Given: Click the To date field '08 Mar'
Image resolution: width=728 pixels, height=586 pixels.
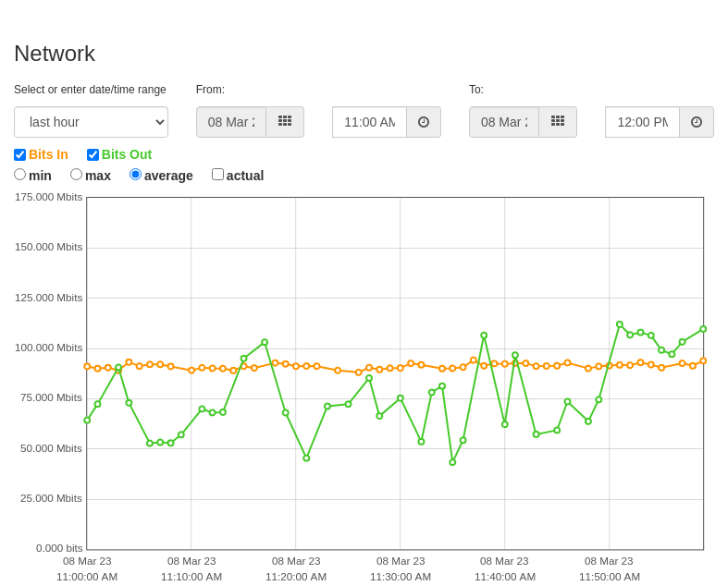Looking at the screenshot, I should click(504, 122).
